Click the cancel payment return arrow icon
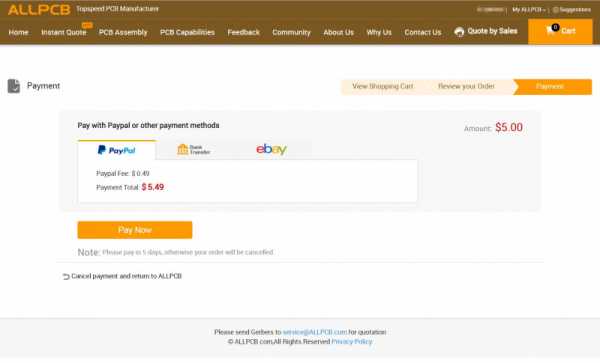Screen dimensions: 600x363 click(x=66, y=277)
